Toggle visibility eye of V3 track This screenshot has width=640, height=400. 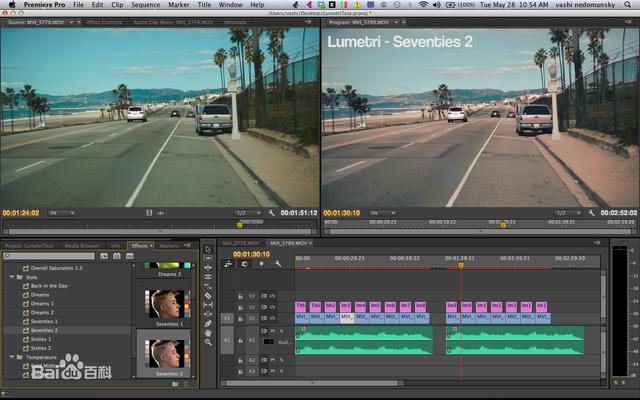coord(273,296)
